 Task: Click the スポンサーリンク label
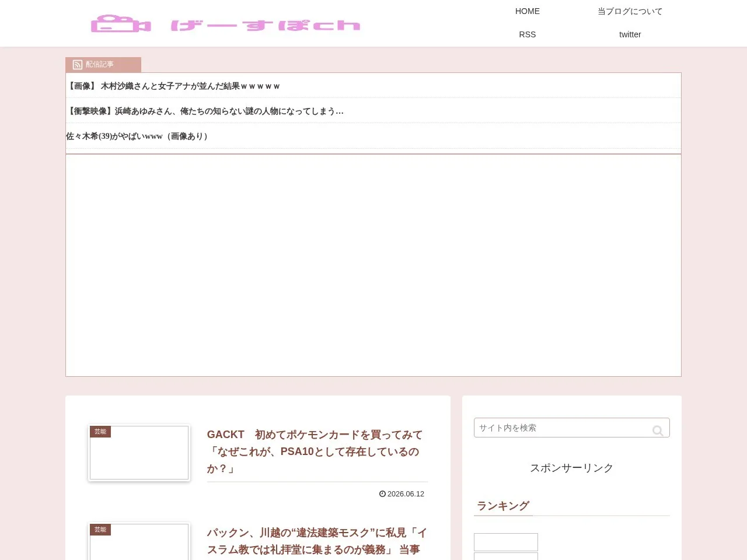tap(572, 468)
